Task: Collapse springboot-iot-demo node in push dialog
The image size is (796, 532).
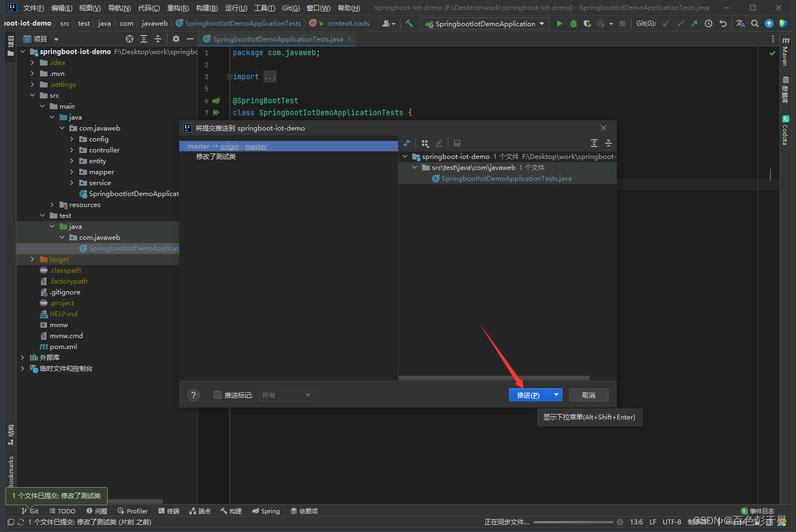Action: (x=405, y=157)
